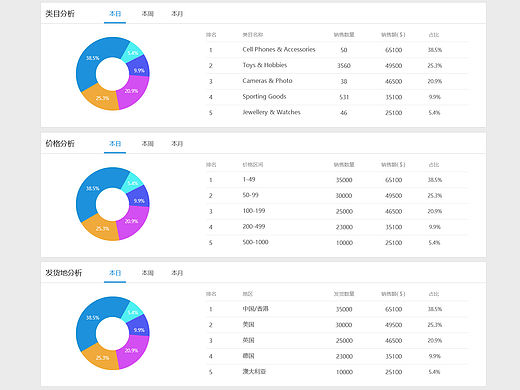Click '价格区间' column header
The image size is (520, 390).
point(253,165)
